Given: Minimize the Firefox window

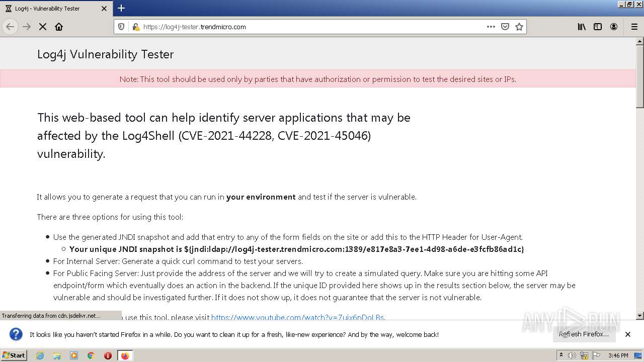Looking at the screenshot, I should point(621,4).
